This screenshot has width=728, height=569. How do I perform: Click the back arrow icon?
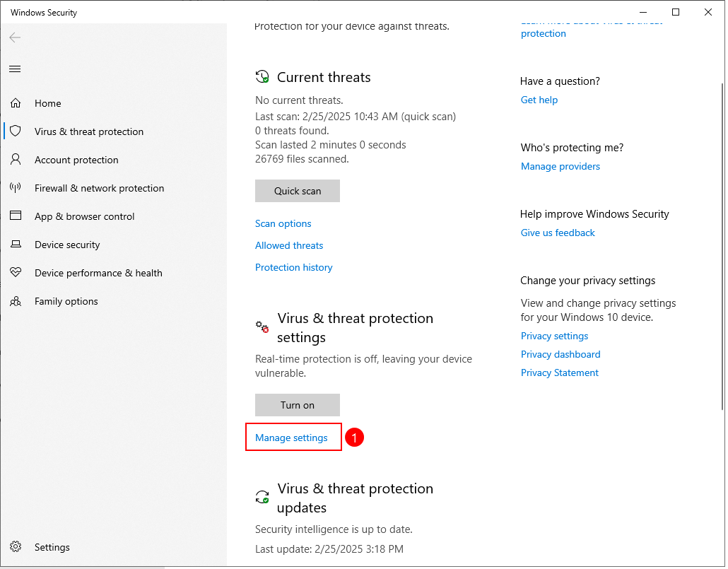15,37
